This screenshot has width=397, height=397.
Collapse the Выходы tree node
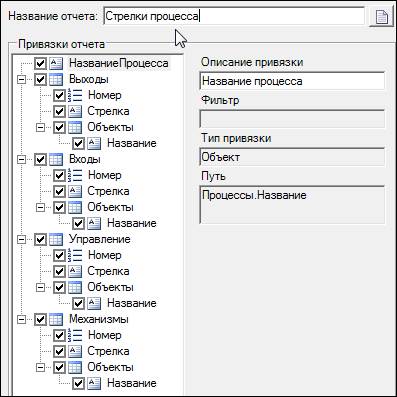21,79
